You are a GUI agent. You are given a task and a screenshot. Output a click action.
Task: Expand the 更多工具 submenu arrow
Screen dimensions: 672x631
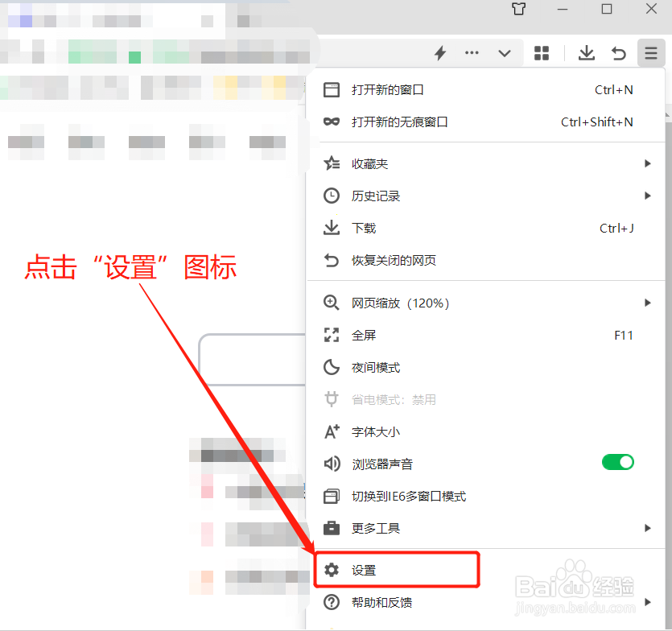(648, 528)
